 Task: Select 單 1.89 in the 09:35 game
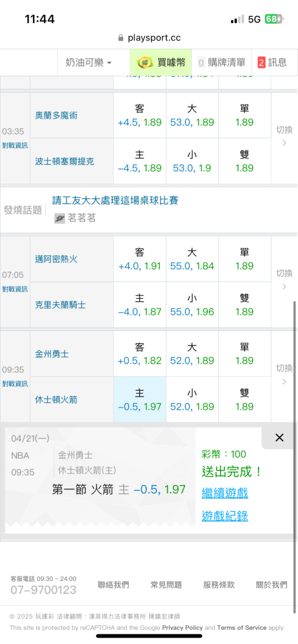point(244,354)
